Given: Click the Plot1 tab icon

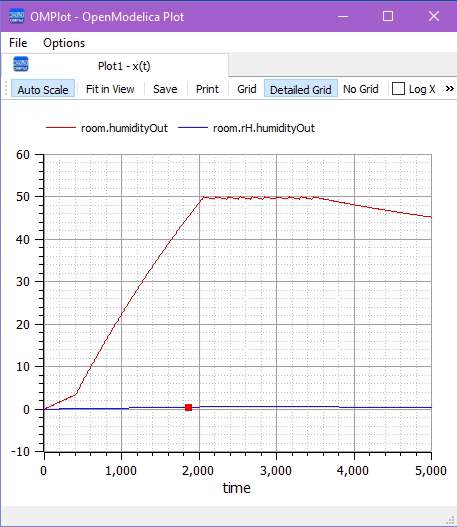Looking at the screenshot, I should [20, 64].
